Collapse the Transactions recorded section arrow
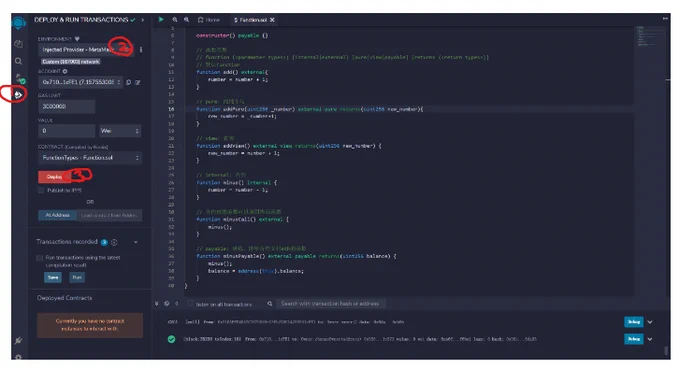The width and height of the screenshot is (680, 369). (x=136, y=242)
